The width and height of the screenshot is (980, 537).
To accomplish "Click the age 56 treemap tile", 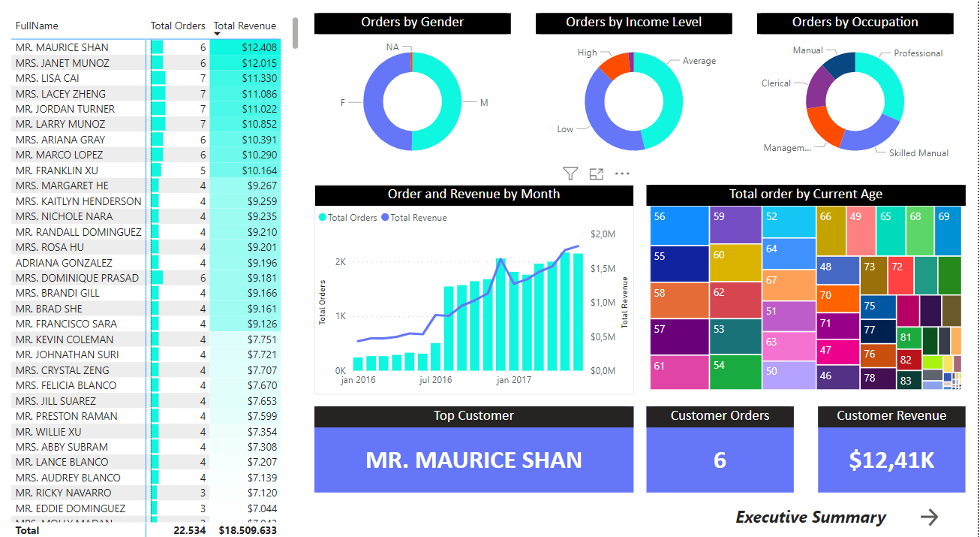I will pos(679,225).
